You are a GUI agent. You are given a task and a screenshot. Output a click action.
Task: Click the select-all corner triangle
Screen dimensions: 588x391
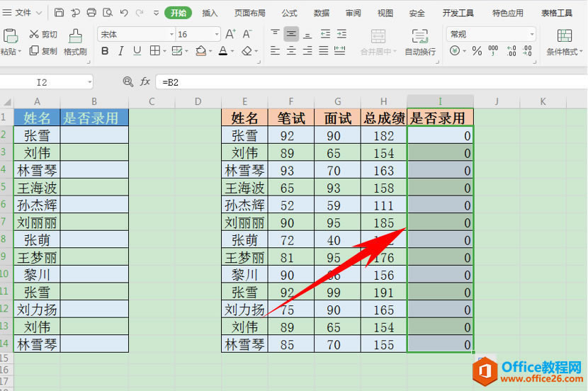click(7, 101)
